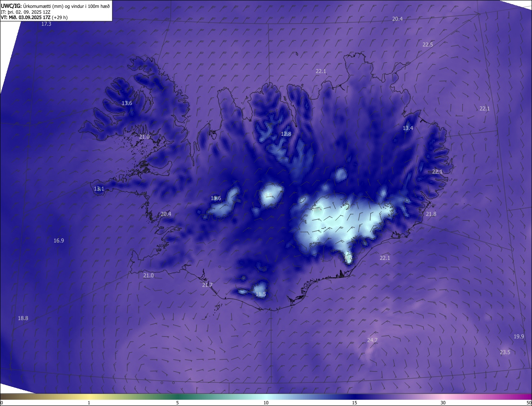Click the 18.8 value label
Viewport: 532px width, 406px height.
(x=23, y=318)
